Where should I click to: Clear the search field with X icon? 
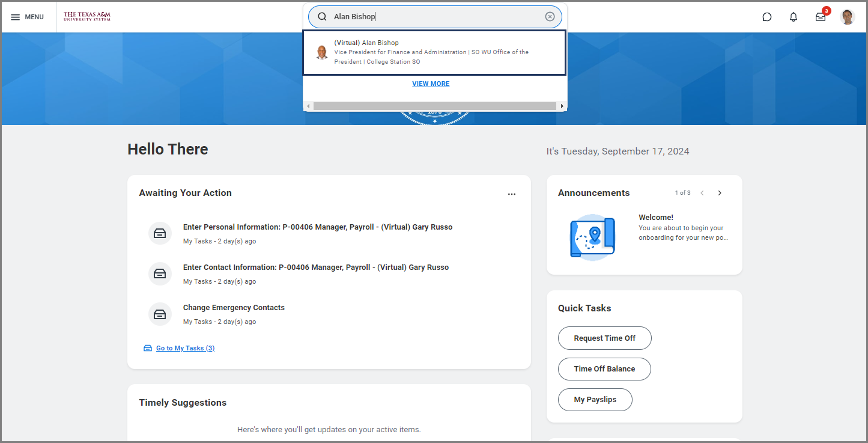550,17
